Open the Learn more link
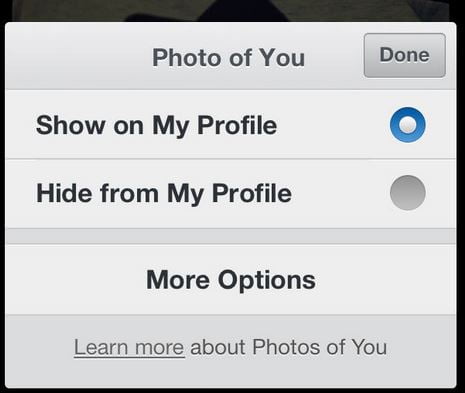 pyautogui.click(x=129, y=347)
